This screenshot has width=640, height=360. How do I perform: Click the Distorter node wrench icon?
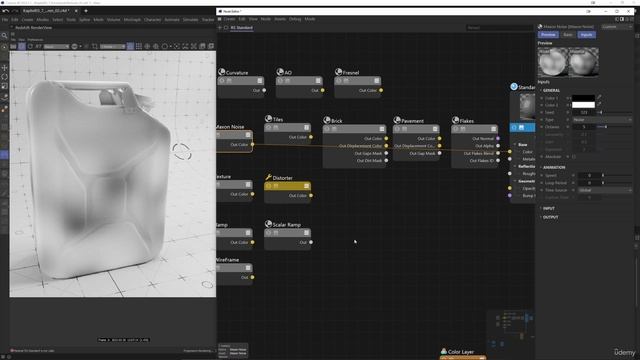269,177
